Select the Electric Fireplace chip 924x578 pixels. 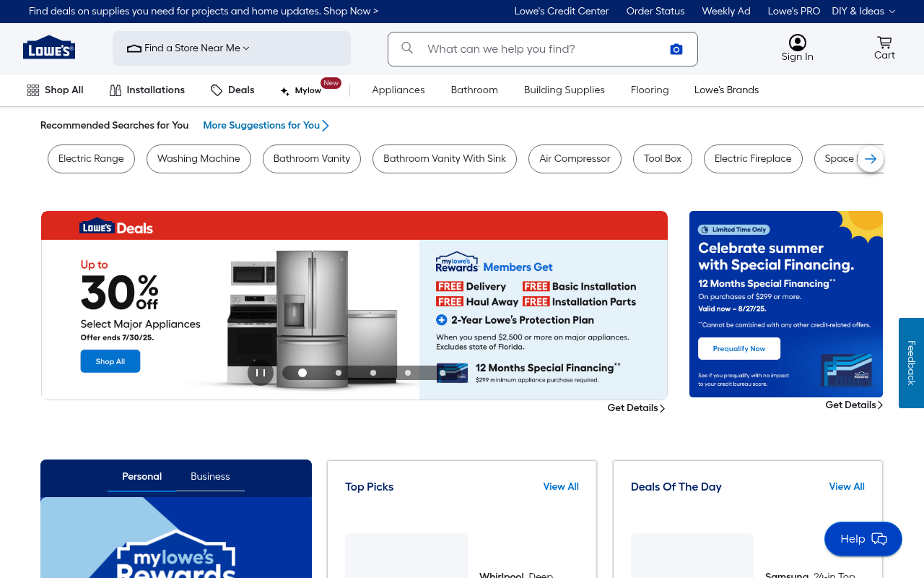pyautogui.click(x=753, y=159)
